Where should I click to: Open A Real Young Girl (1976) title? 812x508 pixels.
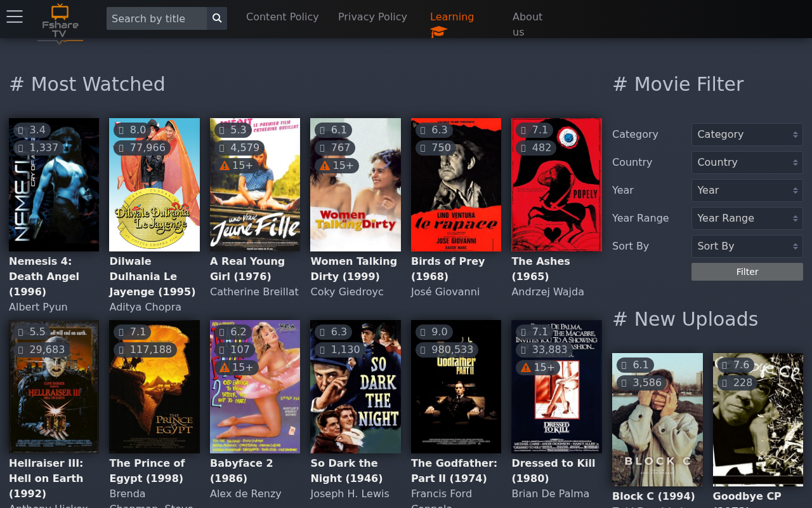[247, 269]
